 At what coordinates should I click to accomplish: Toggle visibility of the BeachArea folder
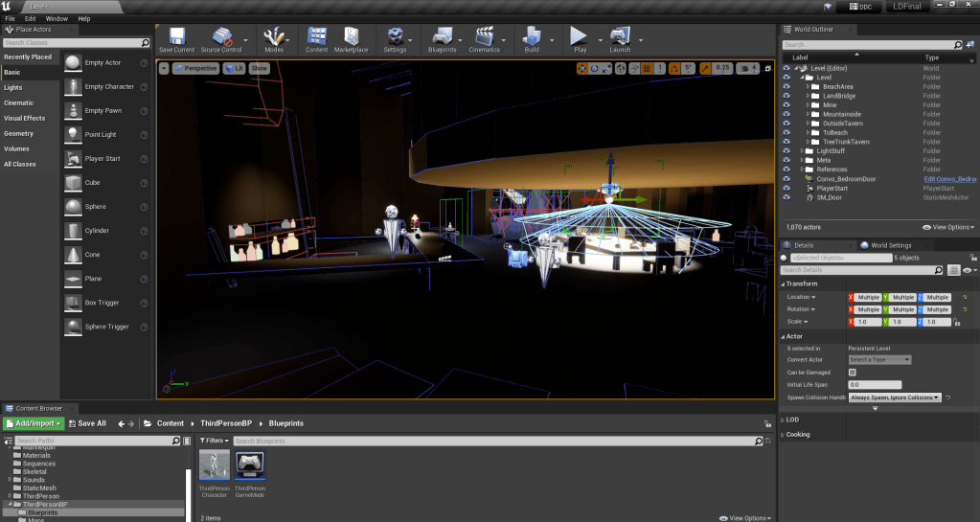pyautogui.click(x=786, y=87)
